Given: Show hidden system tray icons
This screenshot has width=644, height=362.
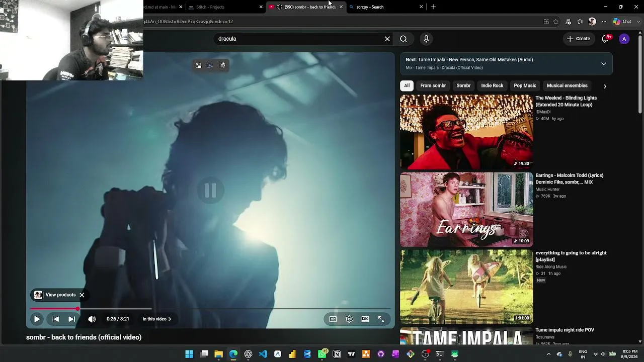Looking at the screenshot, I should 548,354.
